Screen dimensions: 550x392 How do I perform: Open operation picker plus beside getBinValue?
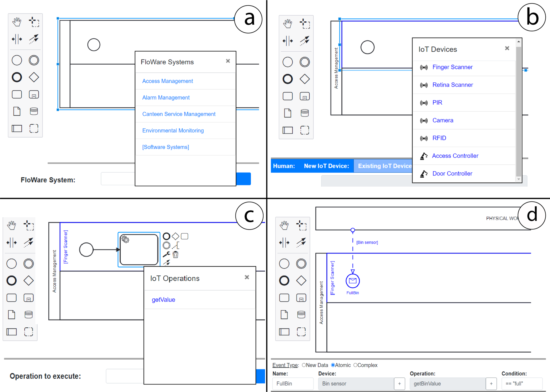(491, 384)
